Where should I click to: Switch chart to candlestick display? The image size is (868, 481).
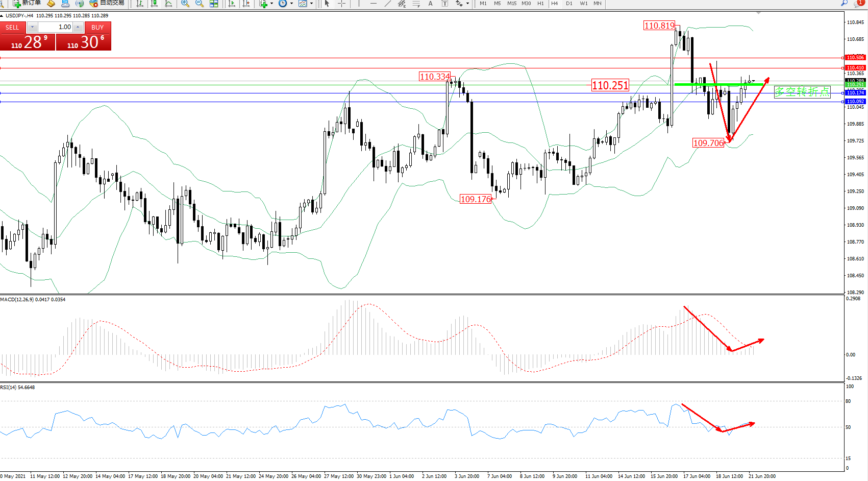(x=154, y=4)
